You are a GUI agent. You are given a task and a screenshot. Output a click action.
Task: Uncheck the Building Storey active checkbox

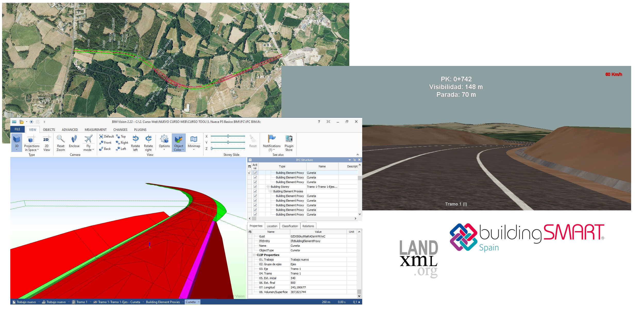tap(255, 187)
